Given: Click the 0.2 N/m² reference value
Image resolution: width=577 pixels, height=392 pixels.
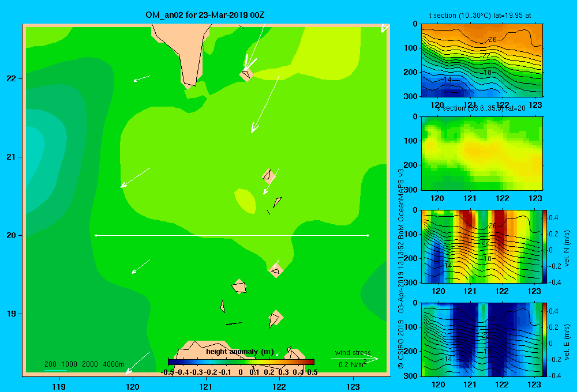Looking at the screenshot, I should (353, 364).
